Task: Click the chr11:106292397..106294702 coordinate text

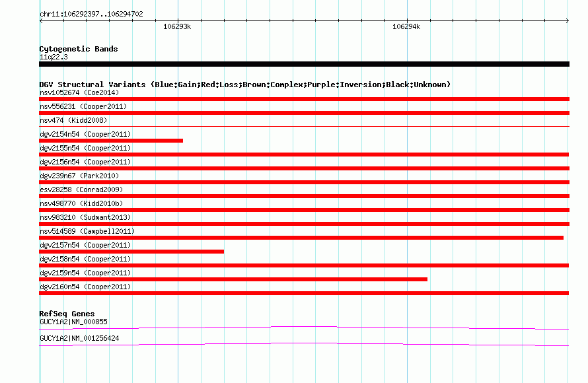Action: [91, 14]
